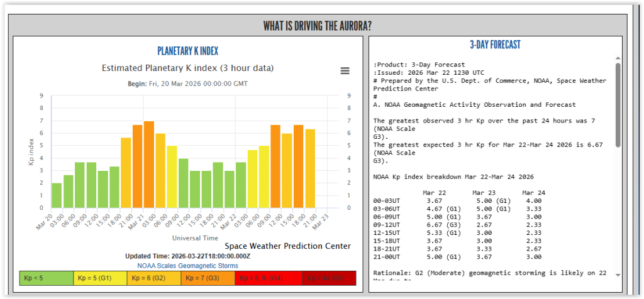Select the green Kp < 5 legend swatch
Image resolution: width=644 pixels, height=299 pixels.
click(x=47, y=278)
